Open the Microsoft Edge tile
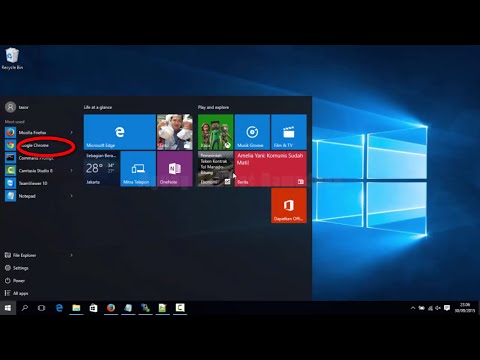The image size is (480, 360). [x=120, y=132]
